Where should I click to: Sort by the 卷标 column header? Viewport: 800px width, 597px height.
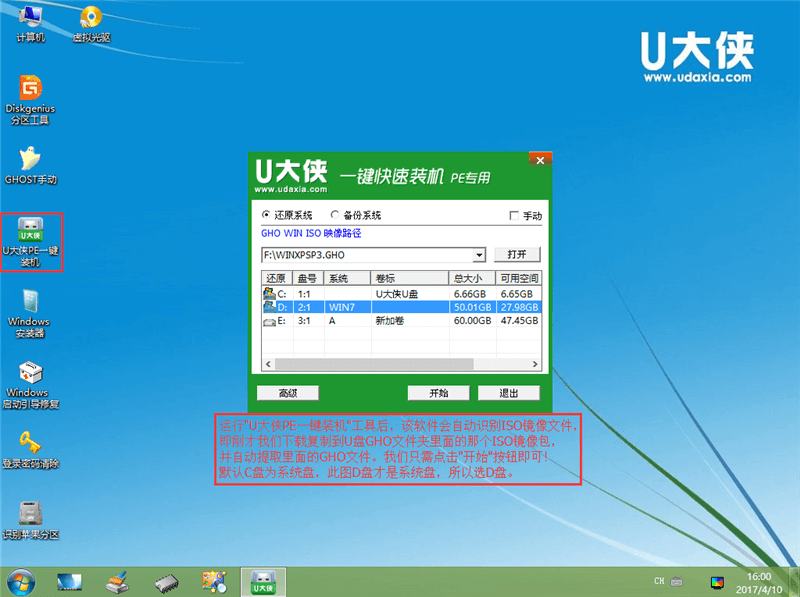pyautogui.click(x=410, y=278)
